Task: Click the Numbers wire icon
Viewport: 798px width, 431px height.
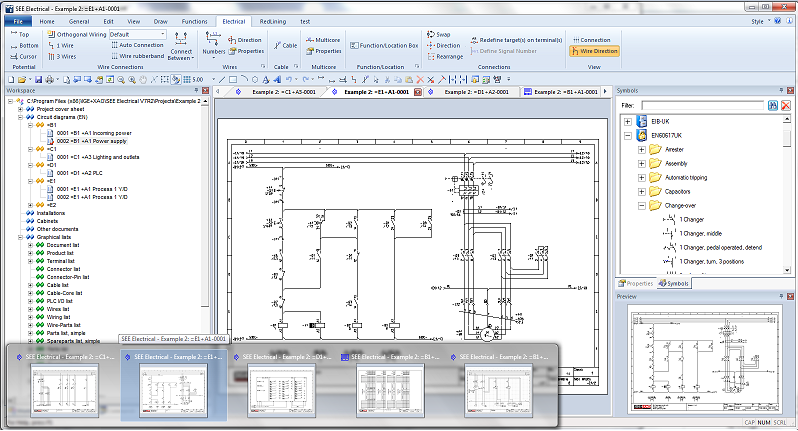Action: [x=213, y=43]
